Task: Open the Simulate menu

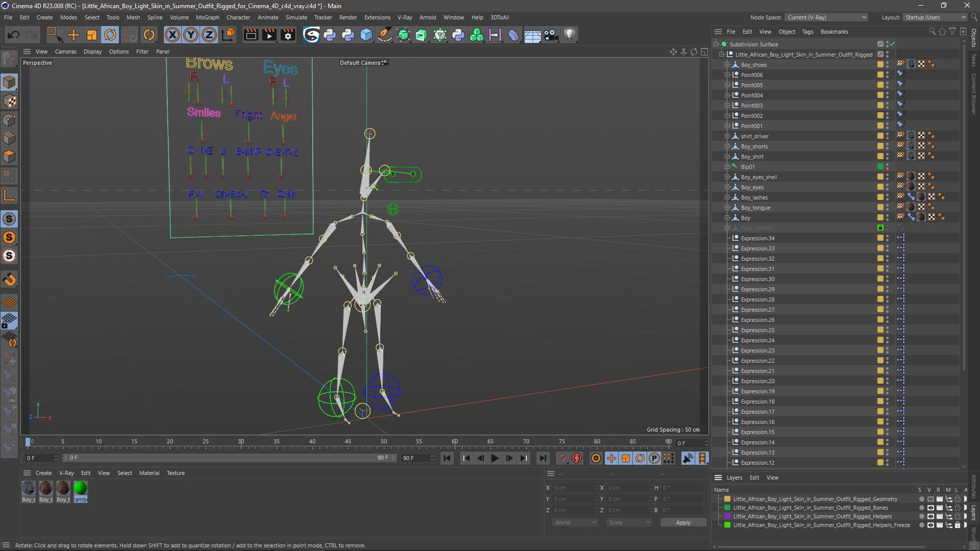Action: point(296,17)
